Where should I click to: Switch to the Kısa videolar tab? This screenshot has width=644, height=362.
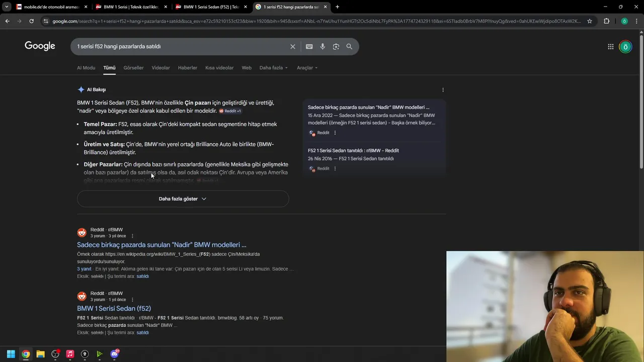[x=219, y=68]
